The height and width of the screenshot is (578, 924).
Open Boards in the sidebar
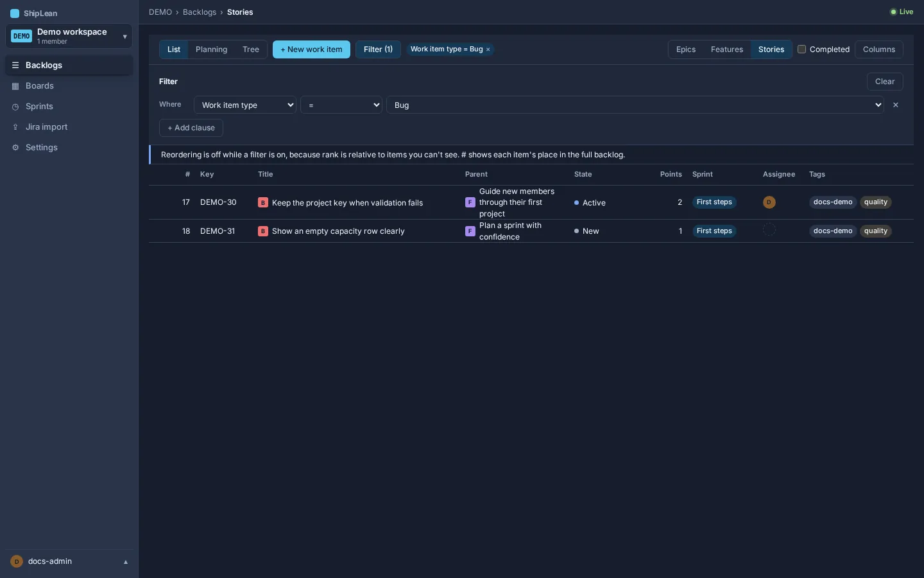pyautogui.click(x=69, y=86)
